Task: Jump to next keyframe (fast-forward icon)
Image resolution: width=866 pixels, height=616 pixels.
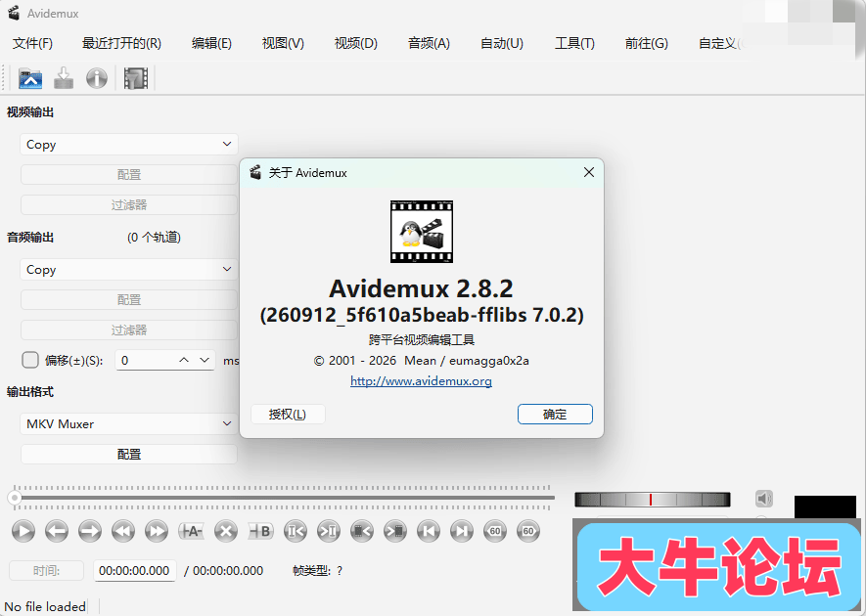Action: 157,531
